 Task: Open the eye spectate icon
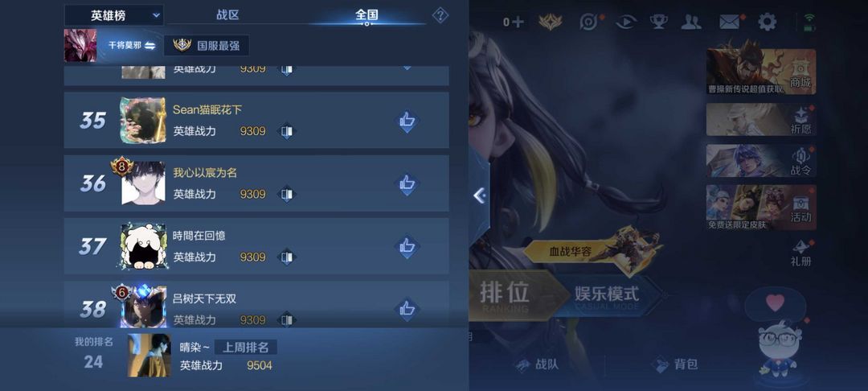[625, 23]
